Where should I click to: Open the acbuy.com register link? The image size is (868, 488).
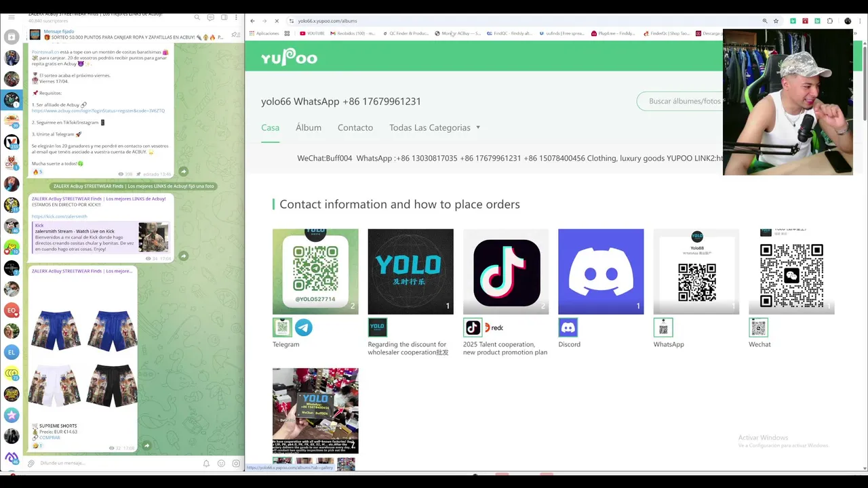(98, 110)
